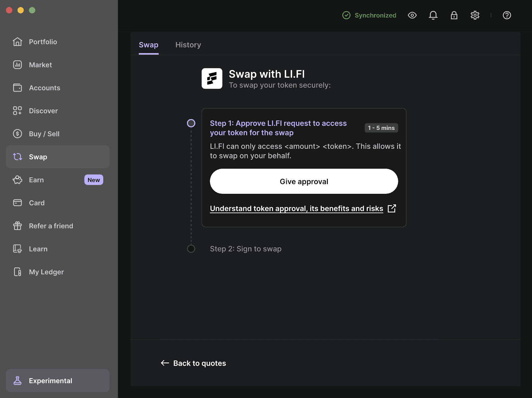Click the Discover icon
Viewport: 532px width, 398px height.
(17, 111)
